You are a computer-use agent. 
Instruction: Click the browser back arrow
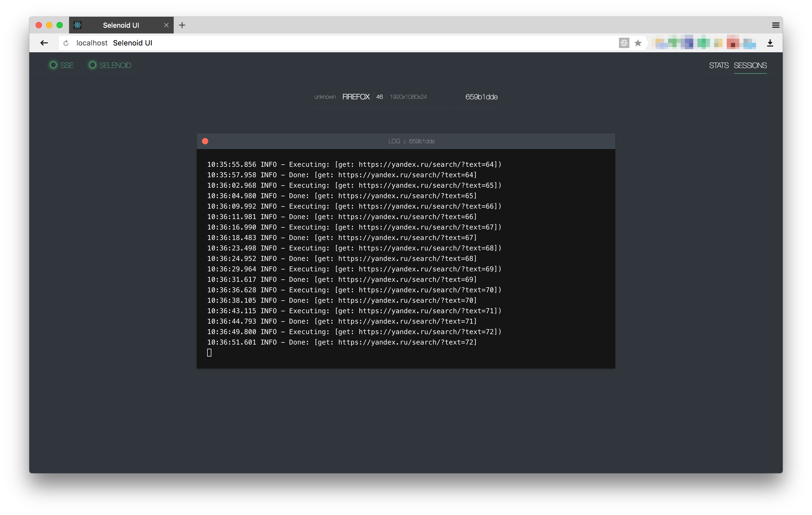pos(44,43)
